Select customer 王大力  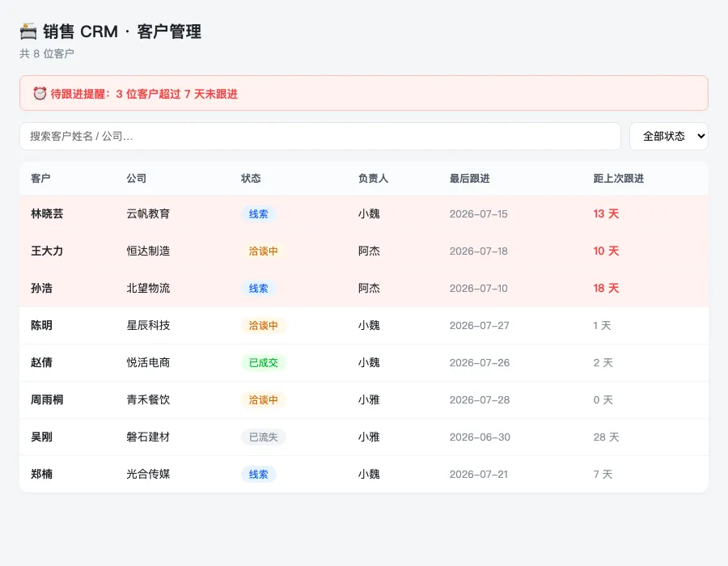click(47, 251)
